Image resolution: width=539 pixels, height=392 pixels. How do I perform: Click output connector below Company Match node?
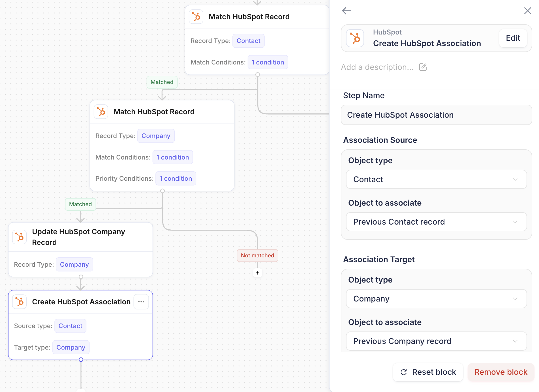tap(162, 191)
